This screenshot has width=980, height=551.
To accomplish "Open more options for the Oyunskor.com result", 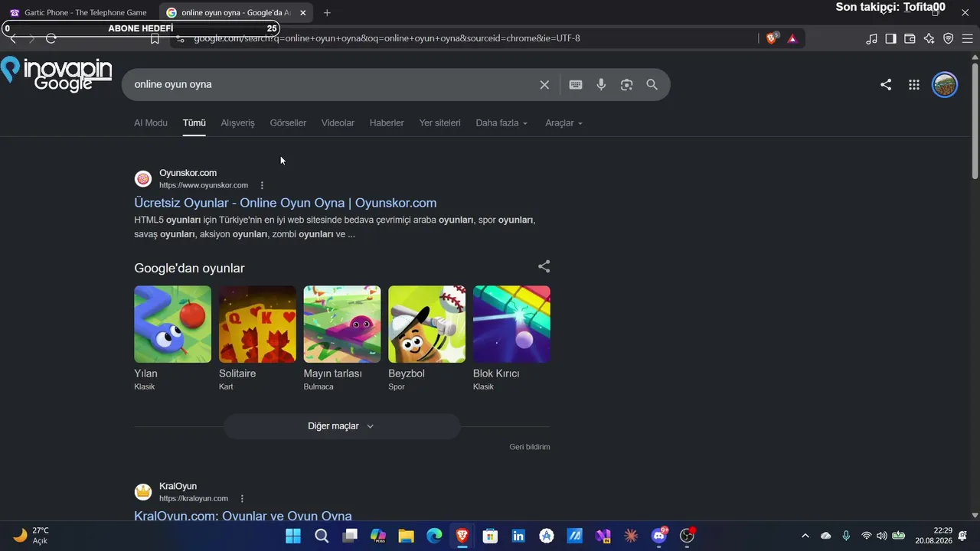I will click(262, 185).
